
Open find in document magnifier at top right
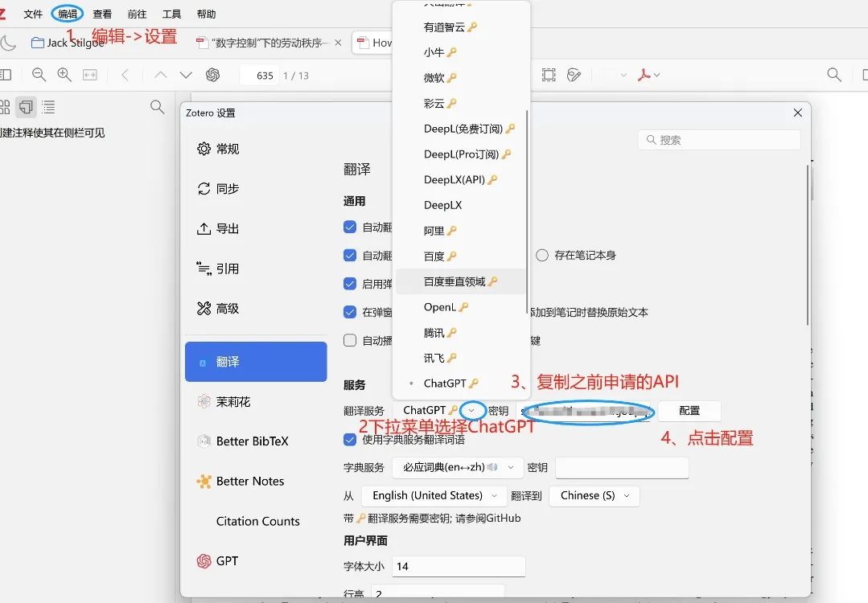click(834, 75)
